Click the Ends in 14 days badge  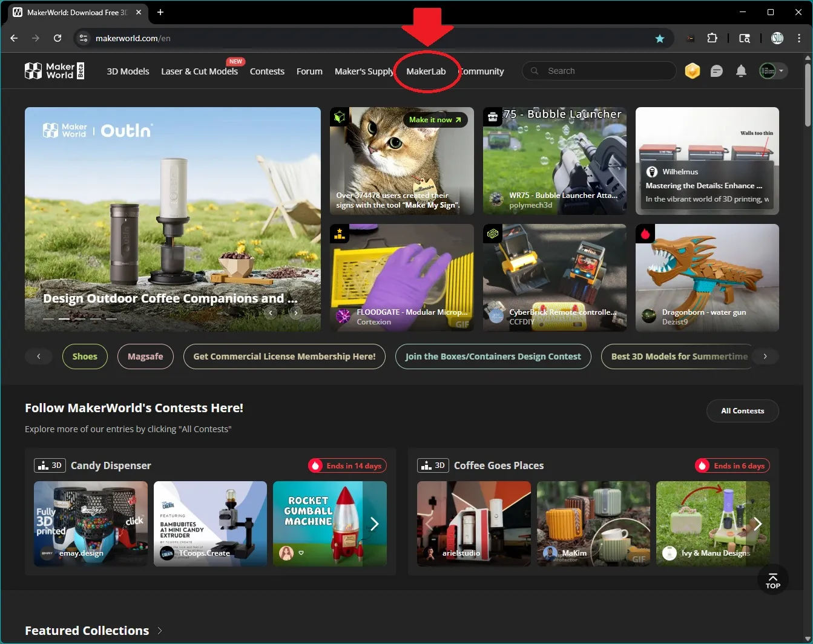click(347, 465)
